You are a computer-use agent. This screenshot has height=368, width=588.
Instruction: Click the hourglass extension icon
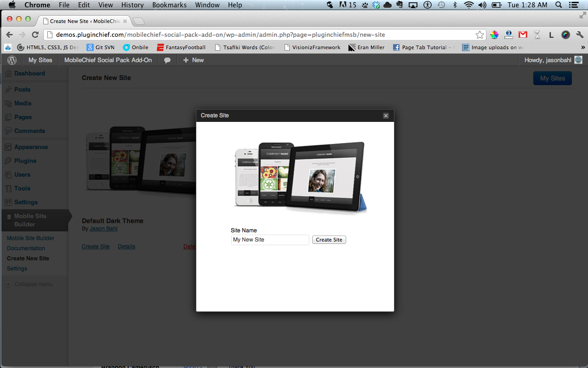point(537,34)
